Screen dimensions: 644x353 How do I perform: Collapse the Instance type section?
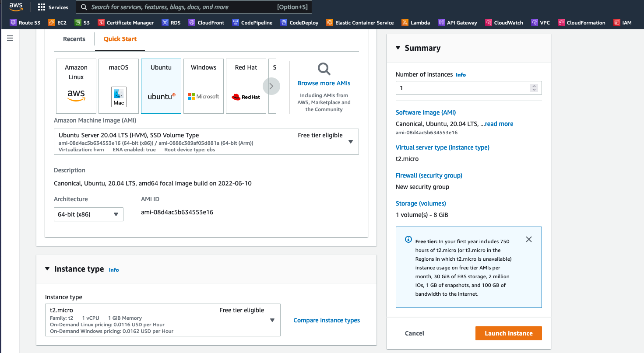coord(47,269)
